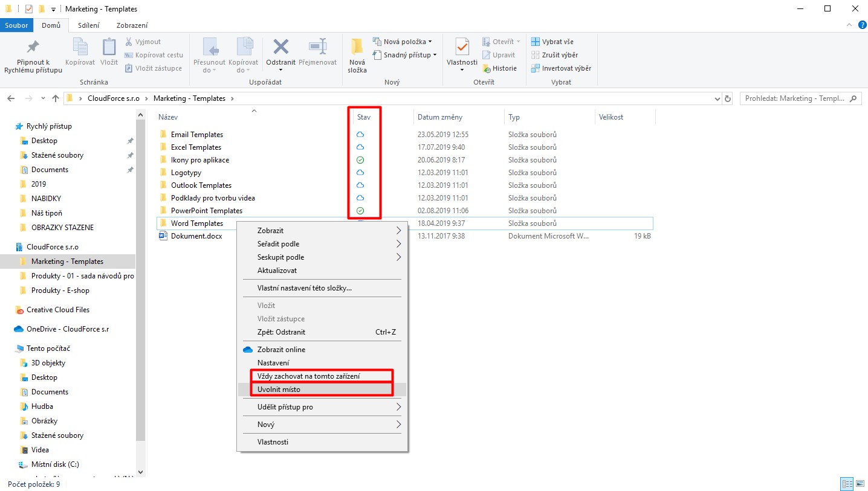Select the PowerPoint Templates folder
The image size is (868, 491).
pyautogui.click(x=207, y=211)
